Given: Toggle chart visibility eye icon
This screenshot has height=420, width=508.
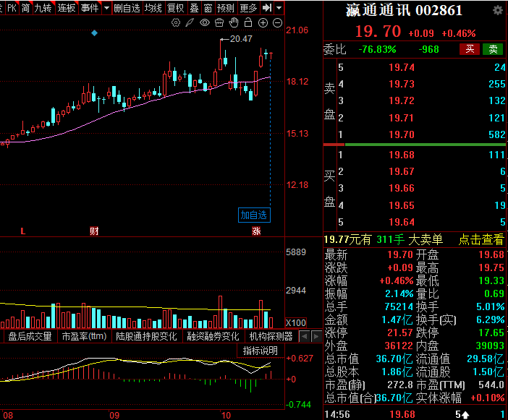Looking at the screenshot, I should click(x=205, y=23).
